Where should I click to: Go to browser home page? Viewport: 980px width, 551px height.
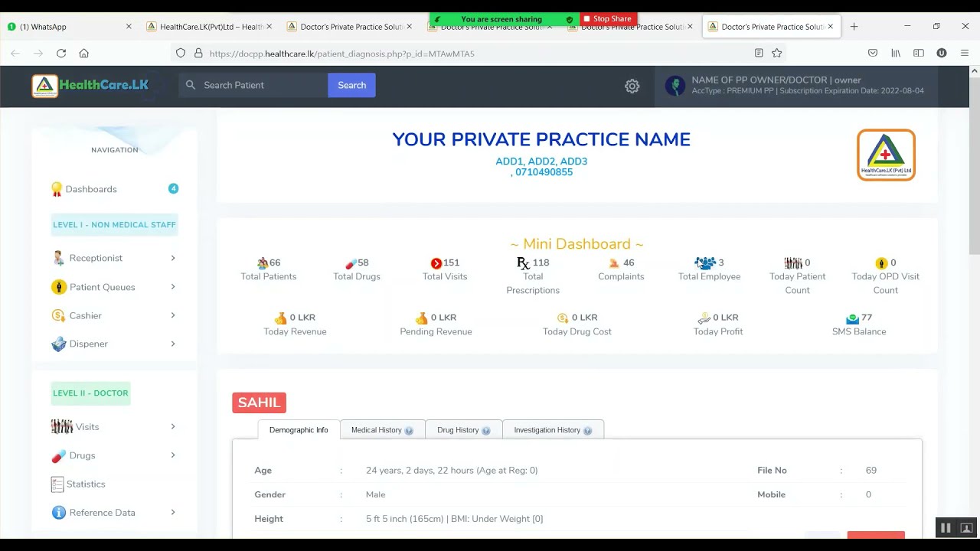tap(84, 53)
